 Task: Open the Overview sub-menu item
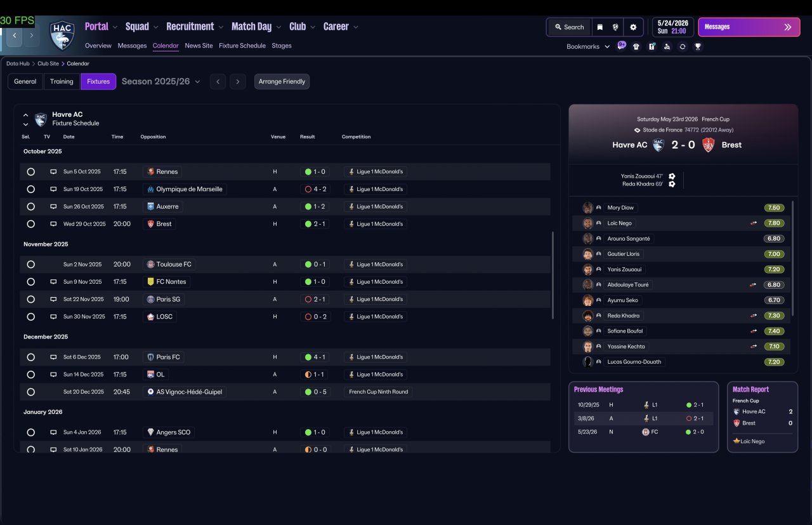click(98, 46)
